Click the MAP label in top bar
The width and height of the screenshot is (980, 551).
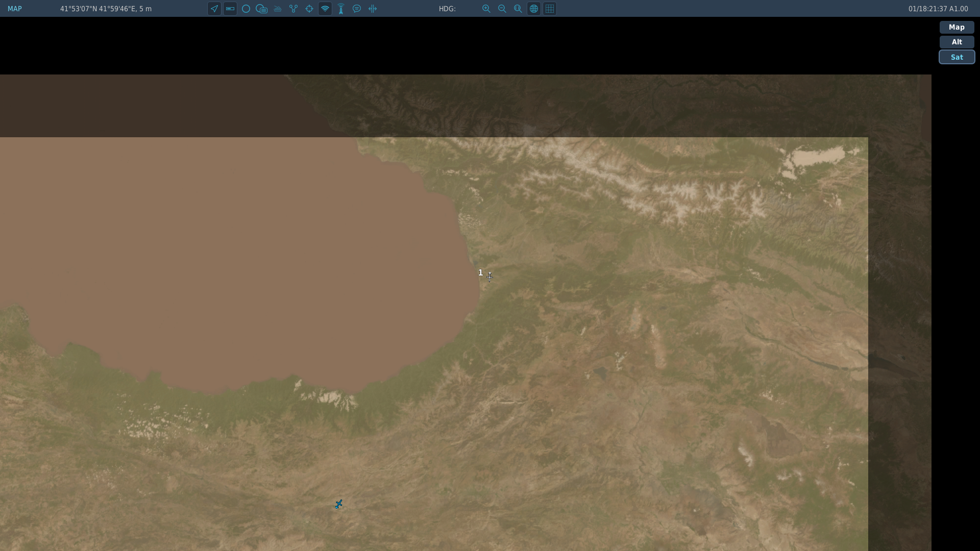tap(15, 9)
